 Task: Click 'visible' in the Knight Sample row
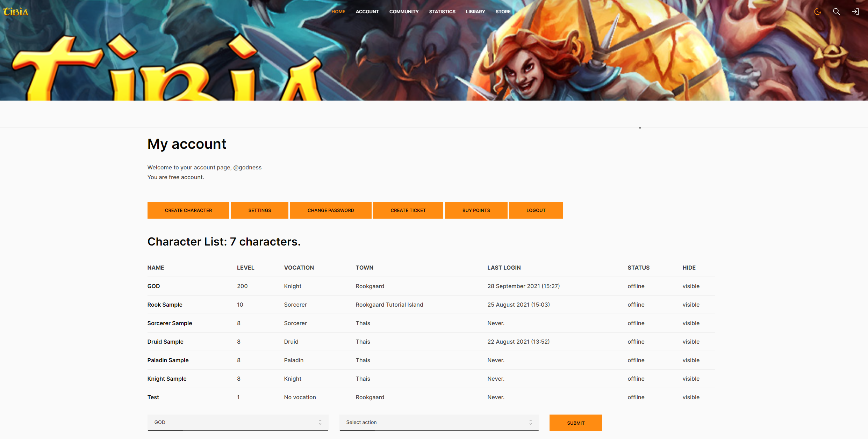[691, 379]
